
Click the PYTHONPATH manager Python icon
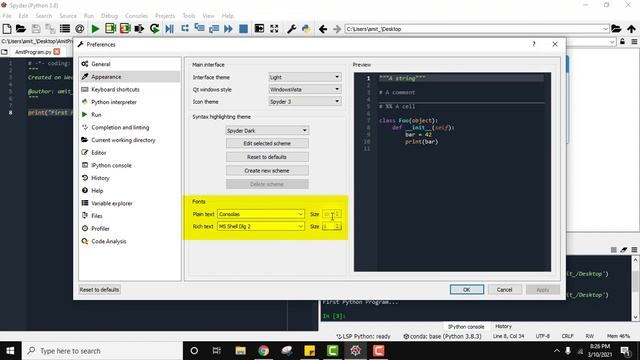(306, 29)
